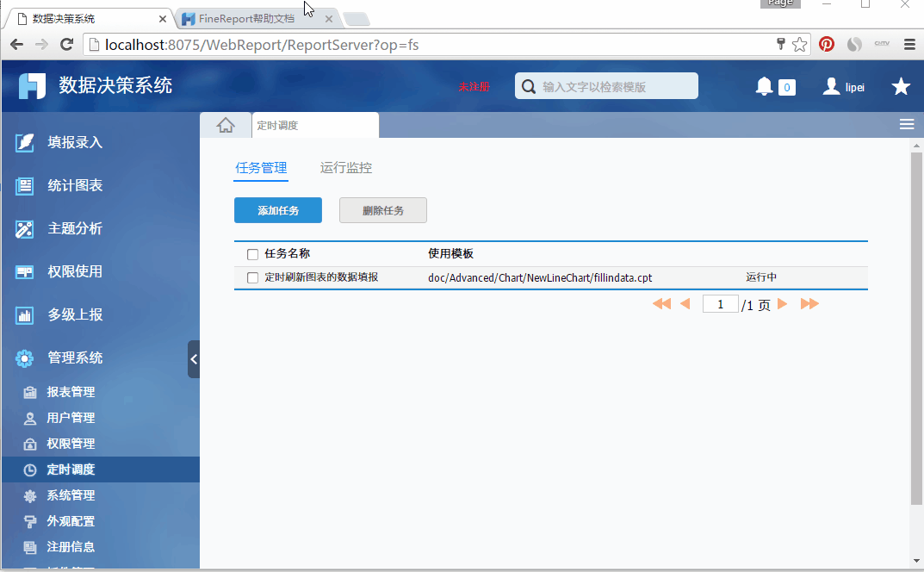Switch to the 运行监控 tab
This screenshot has width=924, height=572.
click(x=346, y=168)
